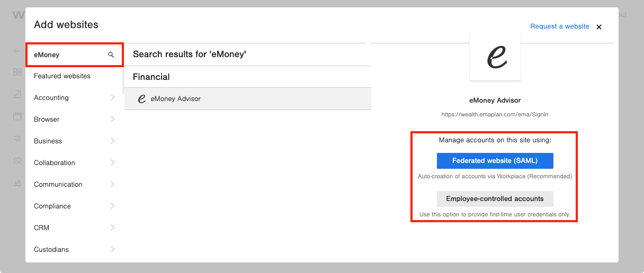Choose Employee-controlled accounts button
The height and width of the screenshot is (273, 644).
(495, 199)
